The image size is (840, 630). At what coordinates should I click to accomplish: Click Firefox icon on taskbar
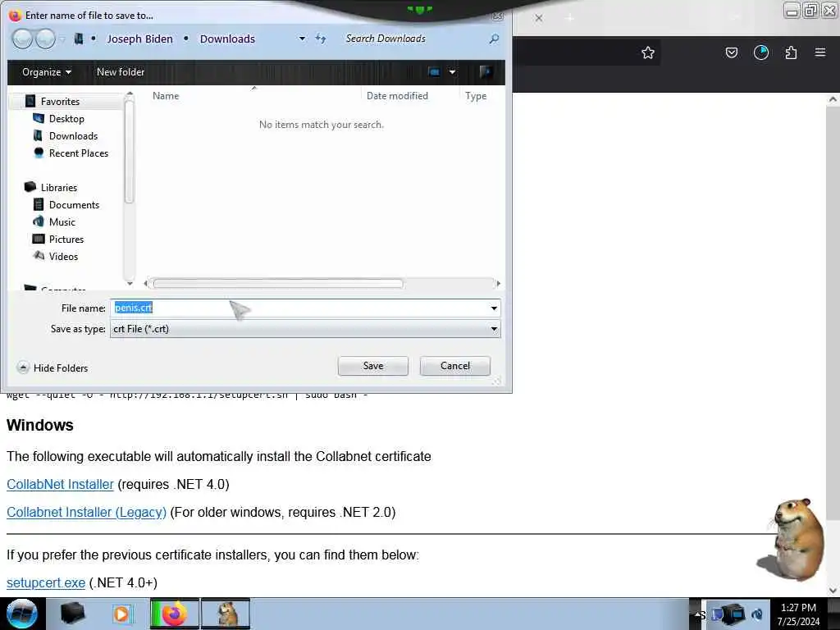(x=174, y=614)
